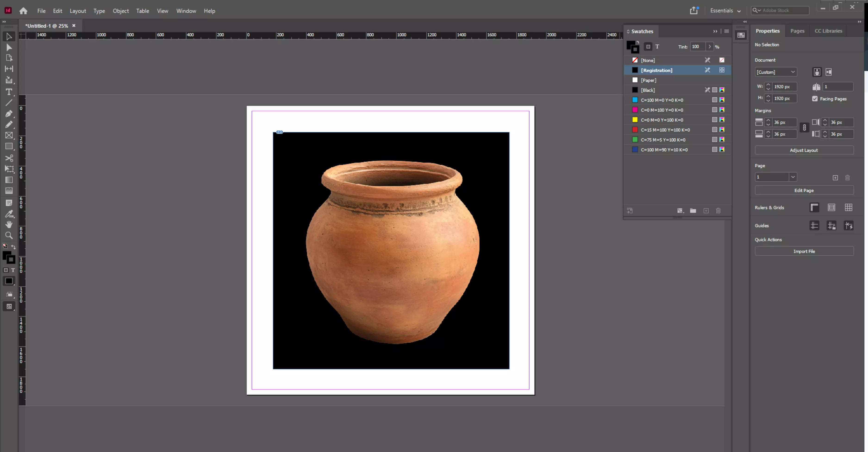This screenshot has height=452, width=868.
Task: Toggle formatting affects text in Swatches
Action: pos(657,47)
